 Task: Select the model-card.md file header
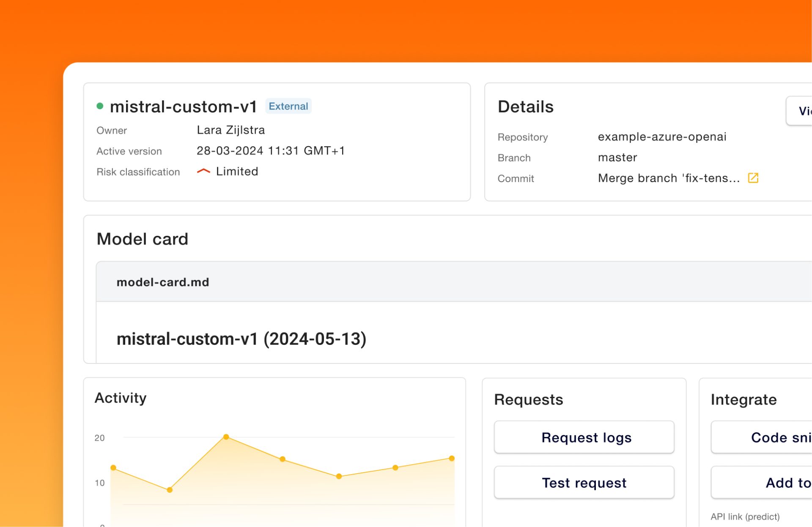[x=454, y=281]
